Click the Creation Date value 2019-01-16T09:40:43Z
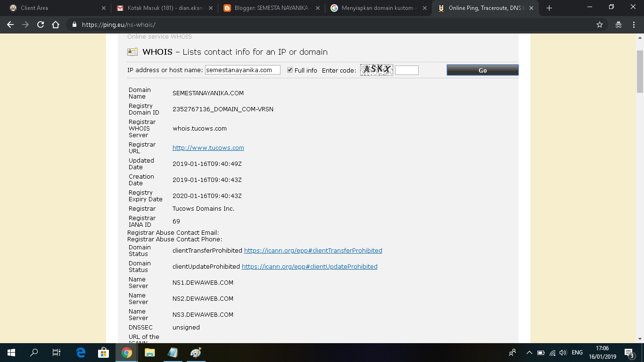 207,180
